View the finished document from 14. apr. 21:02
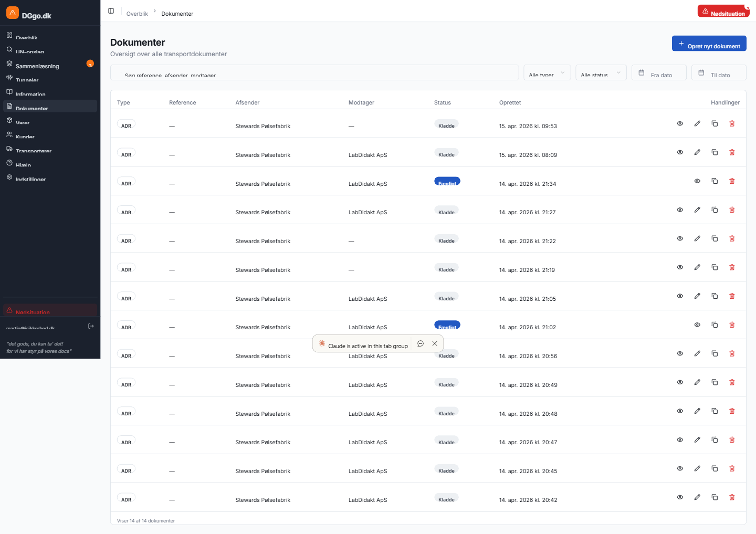This screenshot has height=534, width=756. click(697, 325)
